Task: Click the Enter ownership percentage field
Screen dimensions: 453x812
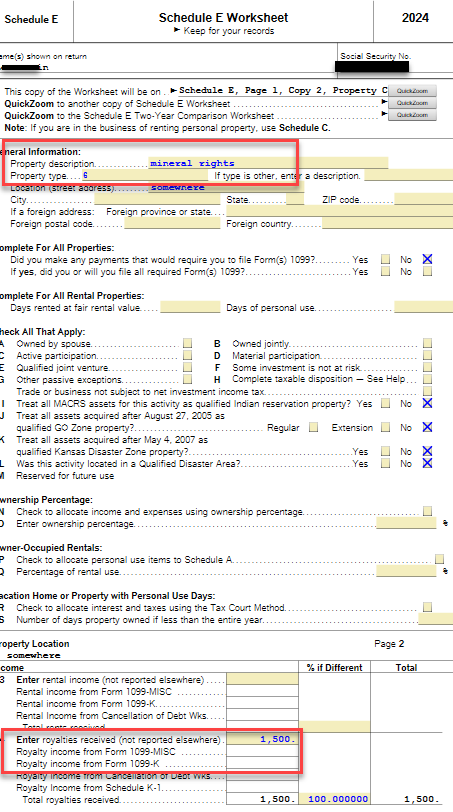Action: (406, 524)
